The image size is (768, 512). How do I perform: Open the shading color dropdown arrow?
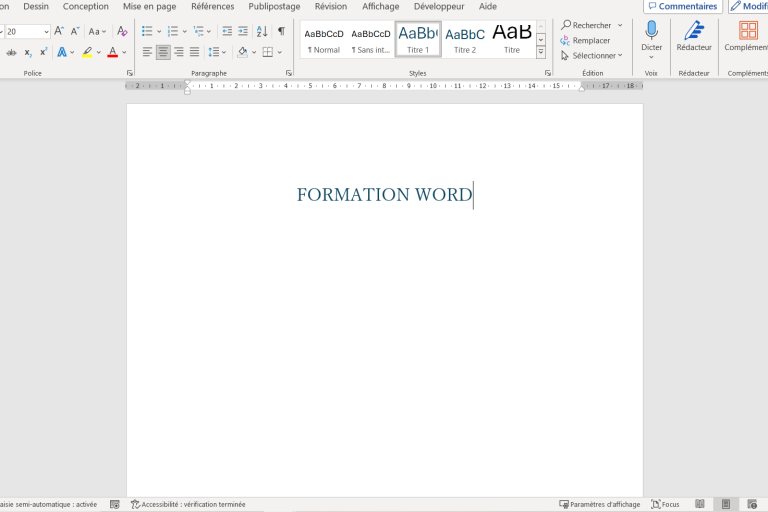[254, 52]
